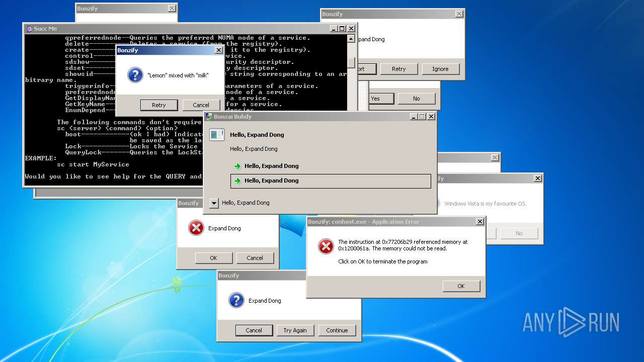The width and height of the screenshot is (644, 362).
Task: Click Retry in the top-right Bonzify Abort/Ignore dialog
Action: coord(398,69)
